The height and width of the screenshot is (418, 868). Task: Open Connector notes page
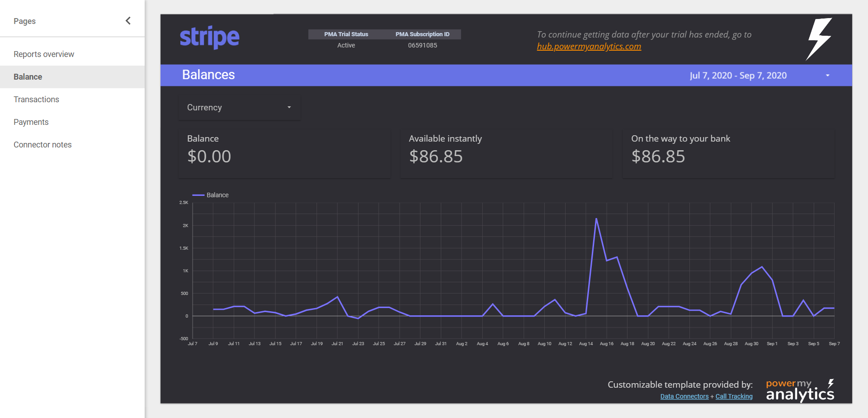pyautogui.click(x=42, y=145)
